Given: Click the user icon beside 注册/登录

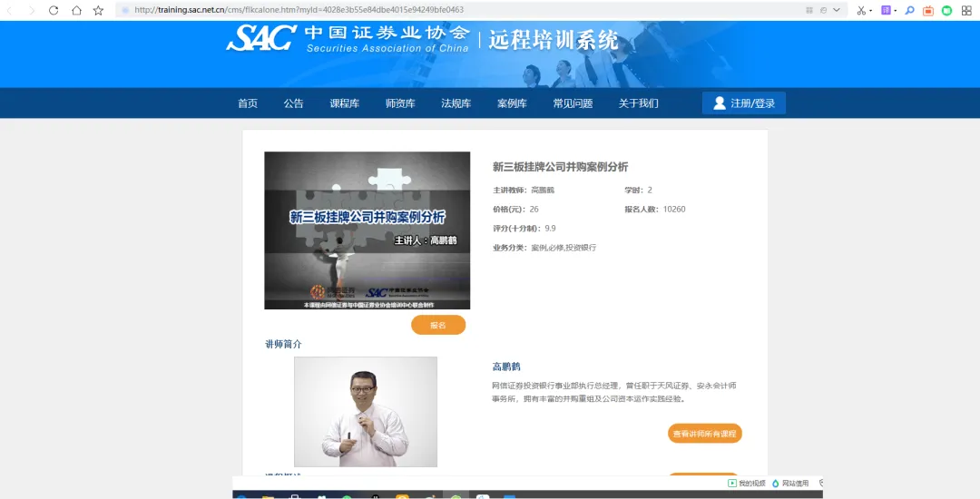Looking at the screenshot, I should pyautogui.click(x=720, y=103).
